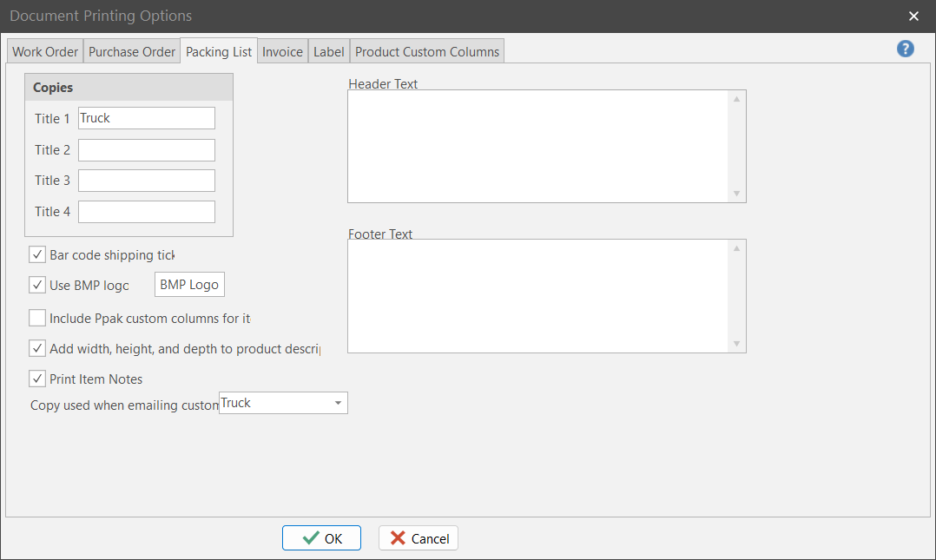
Task: Open Product Custom Columns tab
Action: coord(427,51)
